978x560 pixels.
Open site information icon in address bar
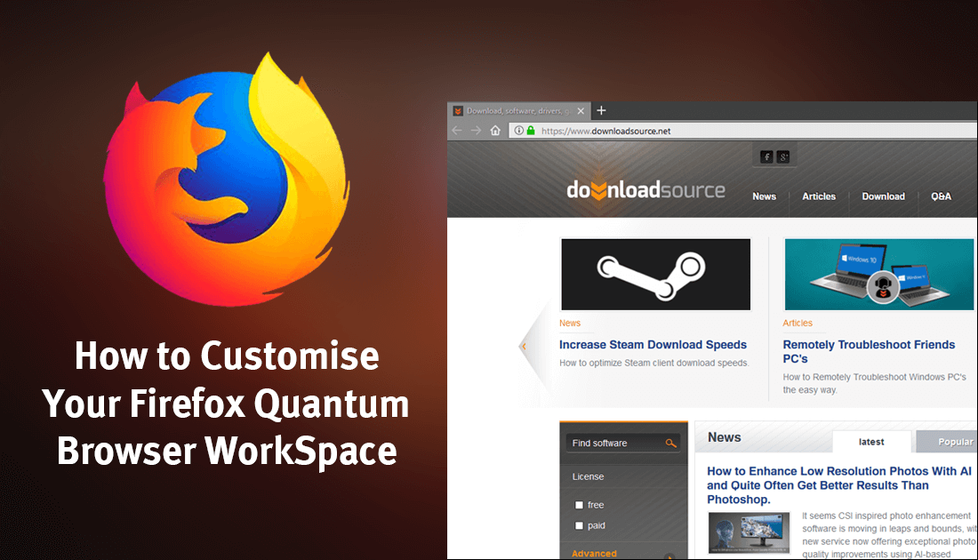click(x=519, y=131)
